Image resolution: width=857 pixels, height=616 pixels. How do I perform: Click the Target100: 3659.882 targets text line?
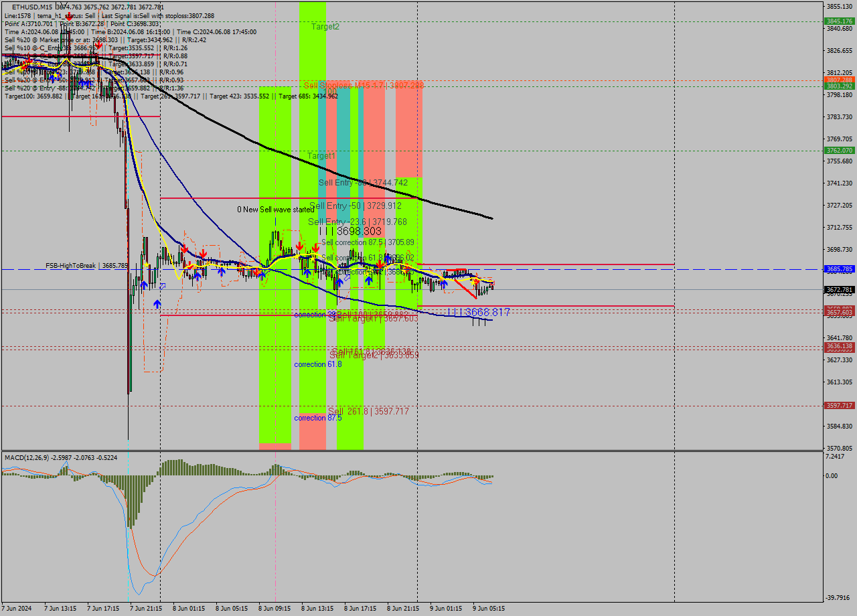point(171,96)
